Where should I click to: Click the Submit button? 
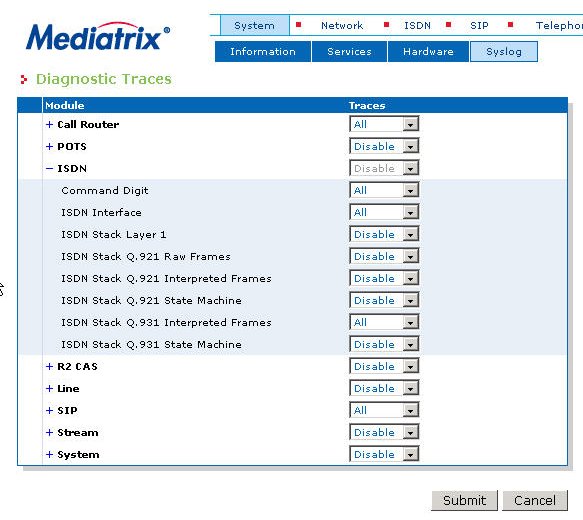[464, 500]
